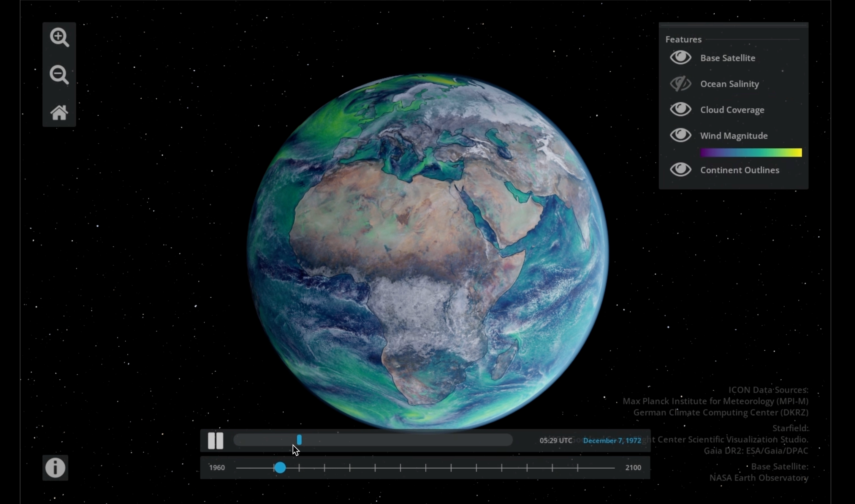The height and width of the screenshot is (504, 855).
Task: Click the ICON Data Sources credit line
Action: [x=768, y=390]
